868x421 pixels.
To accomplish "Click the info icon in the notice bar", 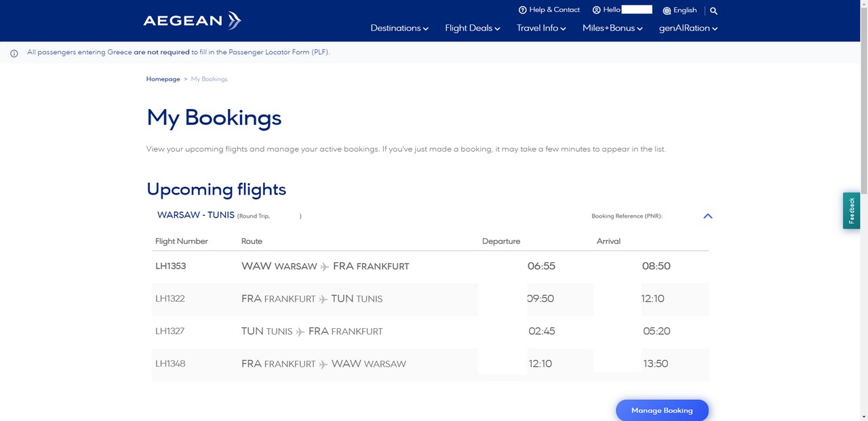I will (x=14, y=53).
